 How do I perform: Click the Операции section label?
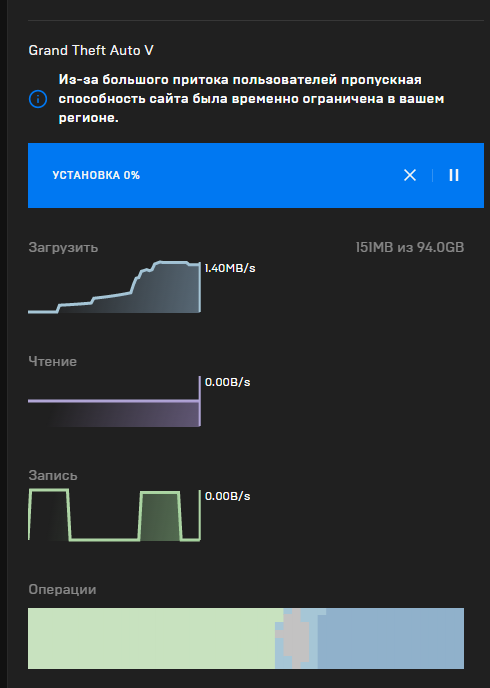(62, 589)
